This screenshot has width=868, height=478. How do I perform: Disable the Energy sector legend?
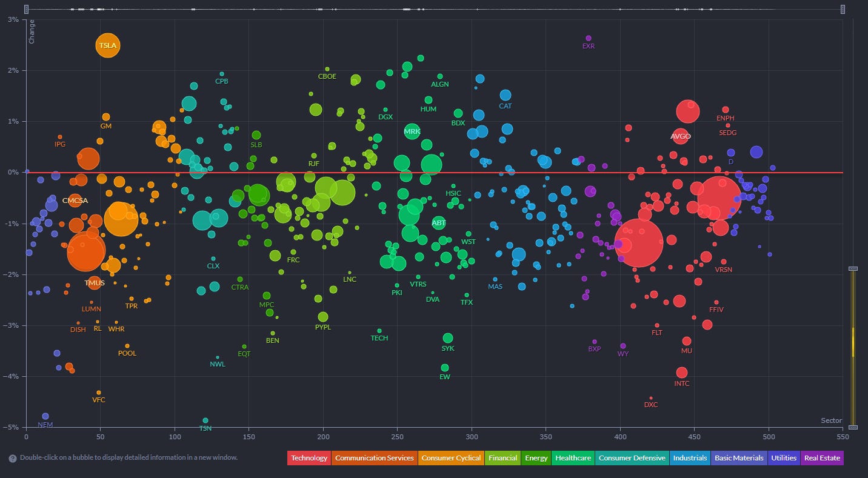pyautogui.click(x=536, y=458)
